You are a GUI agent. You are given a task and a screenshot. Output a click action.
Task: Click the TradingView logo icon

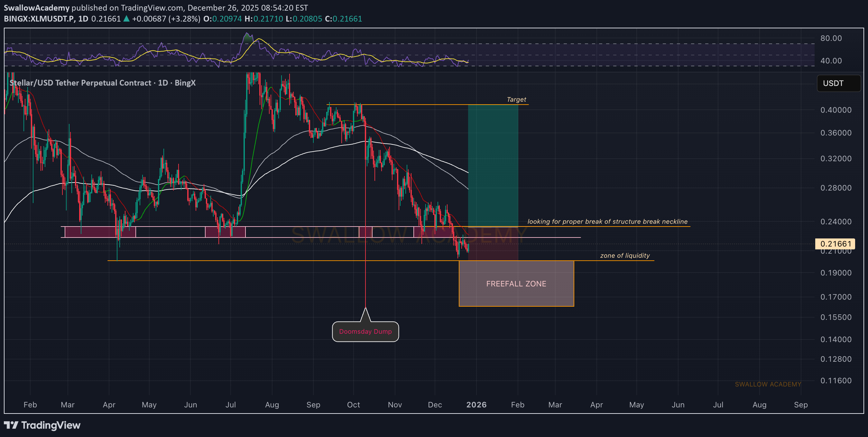(x=11, y=425)
